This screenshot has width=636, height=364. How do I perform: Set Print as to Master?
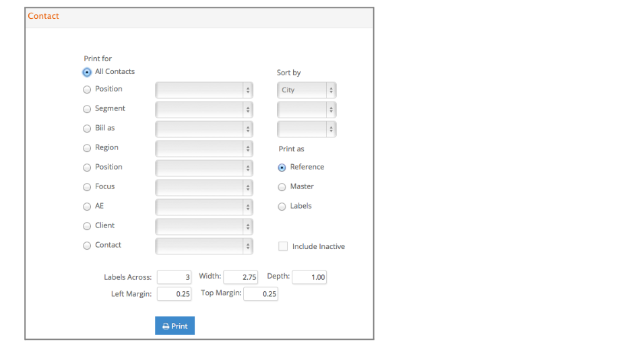point(282,187)
